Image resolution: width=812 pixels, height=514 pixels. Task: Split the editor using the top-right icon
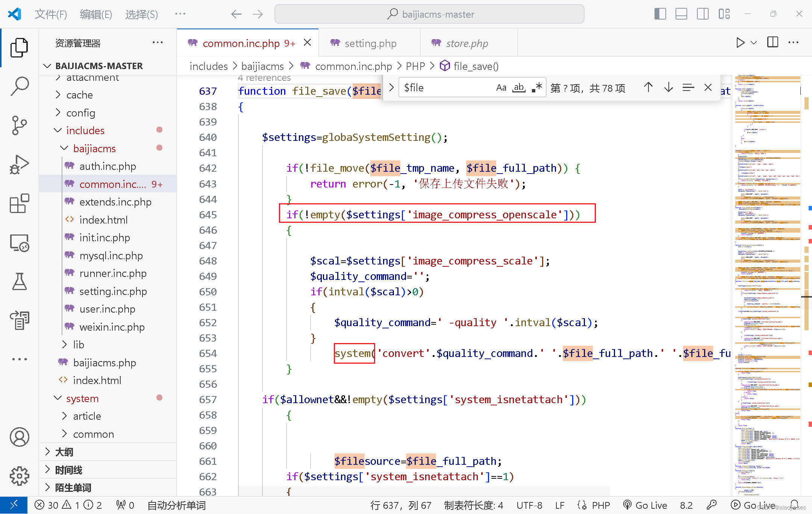[773, 42]
